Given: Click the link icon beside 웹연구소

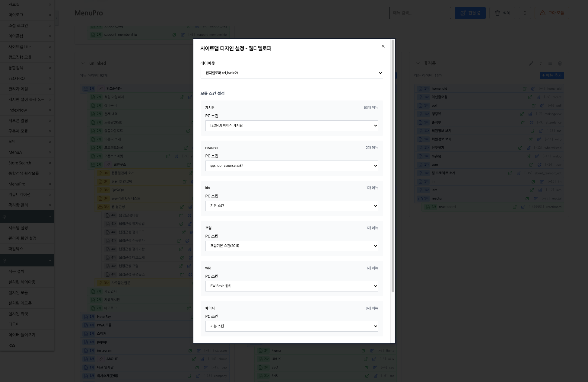Looking at the screenshot, I should click(x=108, y=165).
